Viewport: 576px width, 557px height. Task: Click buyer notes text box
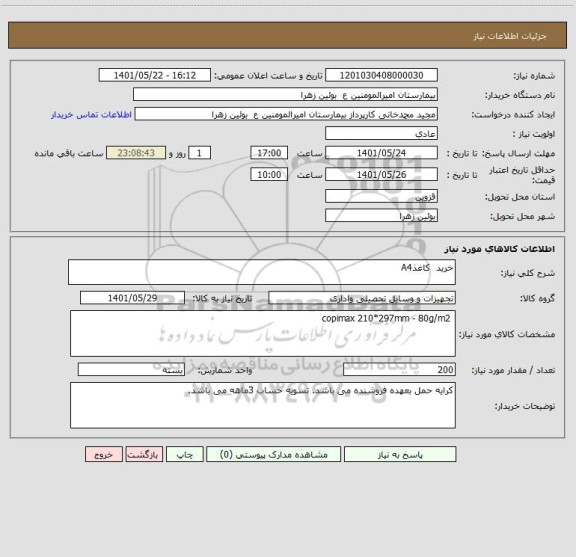click(263, 405)
